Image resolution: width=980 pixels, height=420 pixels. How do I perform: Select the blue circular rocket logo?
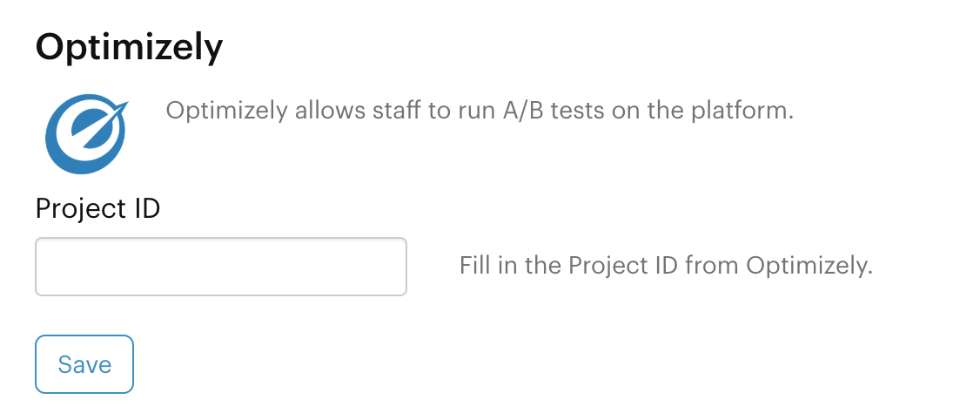pyautogui.click(x=86, y=134)
